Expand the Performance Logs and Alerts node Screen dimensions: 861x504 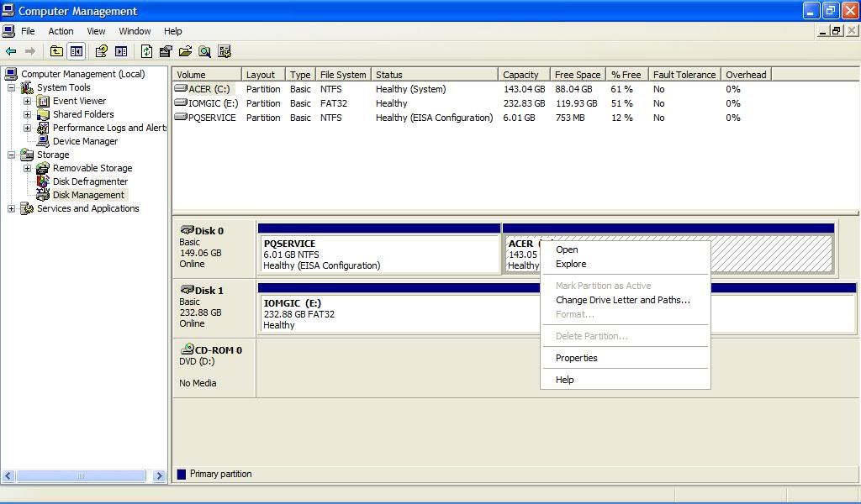coord(28,128)
